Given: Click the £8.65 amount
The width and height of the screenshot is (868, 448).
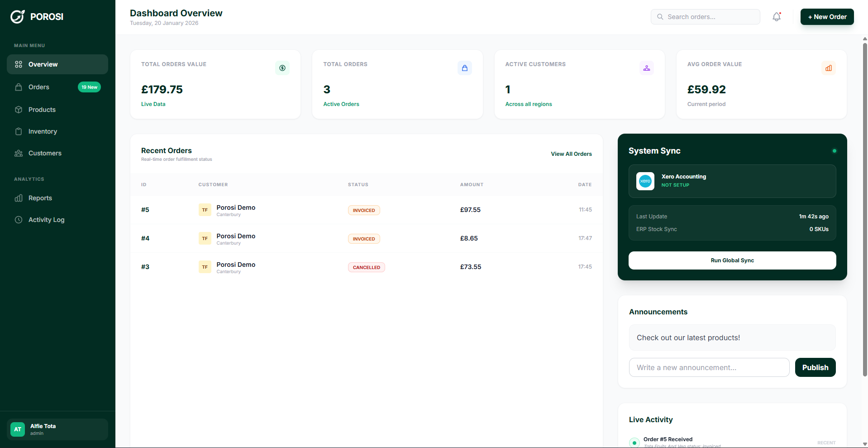Looking at the screenshot, I should click(x=469, y=238).
